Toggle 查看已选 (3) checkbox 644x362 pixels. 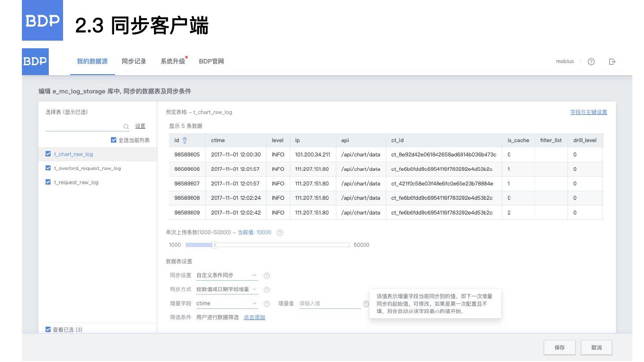(48, 330)
